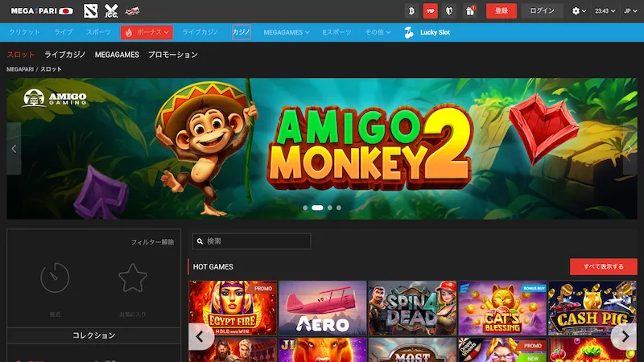
Task: Switch to the ライブカジノ sub tab
Action: pos(65,55)
